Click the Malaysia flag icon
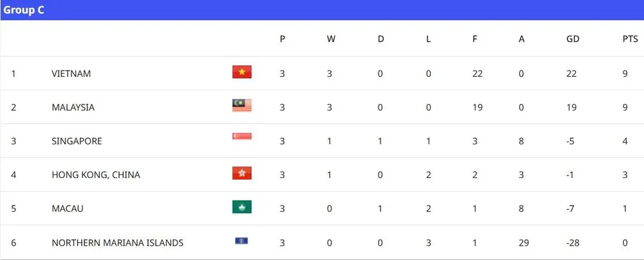The height and width of the screenshot is (260, 644). (x=242, y=106)
